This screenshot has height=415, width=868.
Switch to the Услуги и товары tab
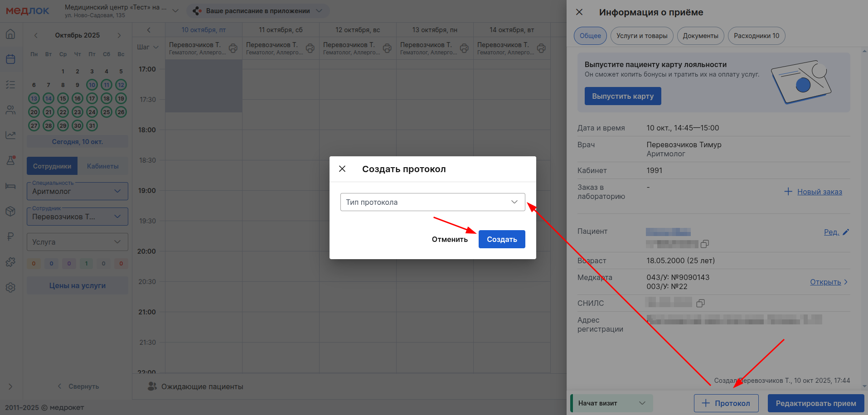(x=641, y=36)
